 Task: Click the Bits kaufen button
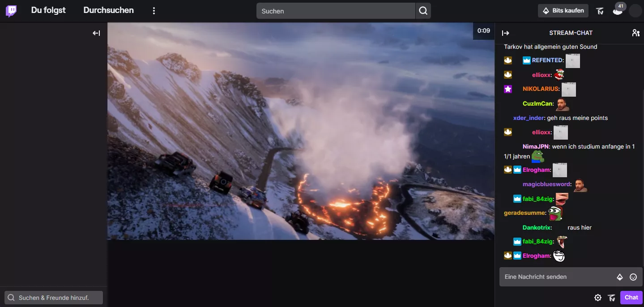(563, 11)
